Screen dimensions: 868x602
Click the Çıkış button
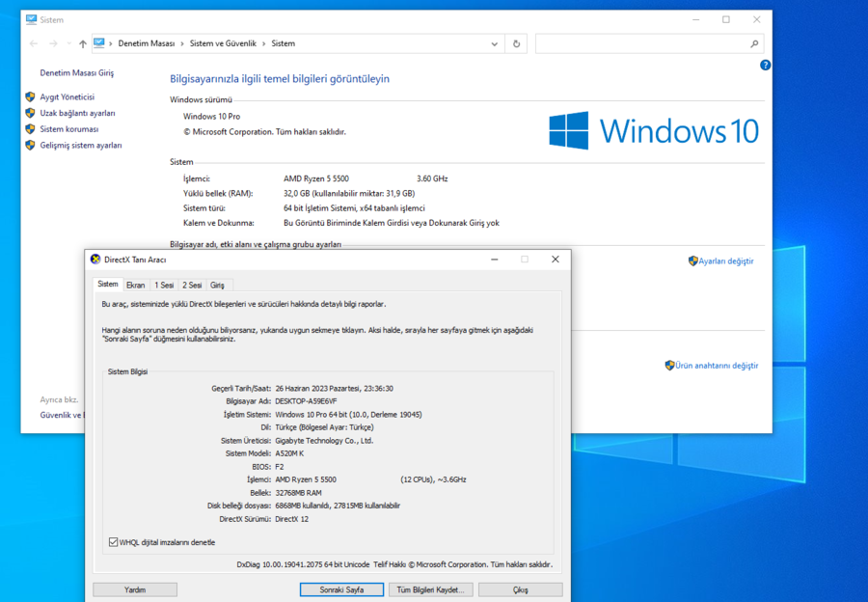pyautogui.click(x=521, y=589)
